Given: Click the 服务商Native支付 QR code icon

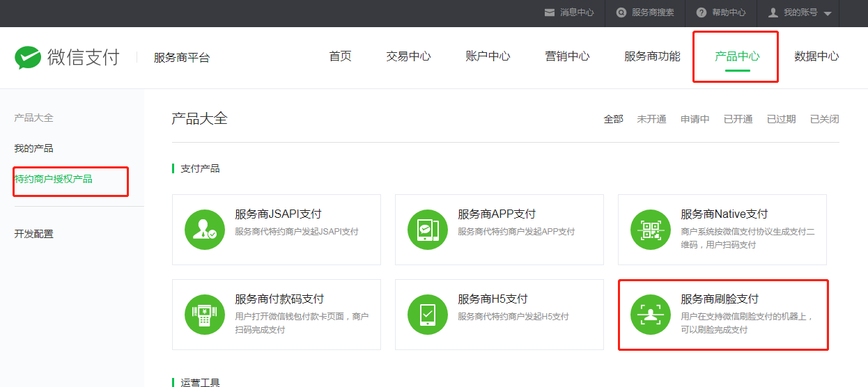Looking at the screenshot, I should coord(651,229).
